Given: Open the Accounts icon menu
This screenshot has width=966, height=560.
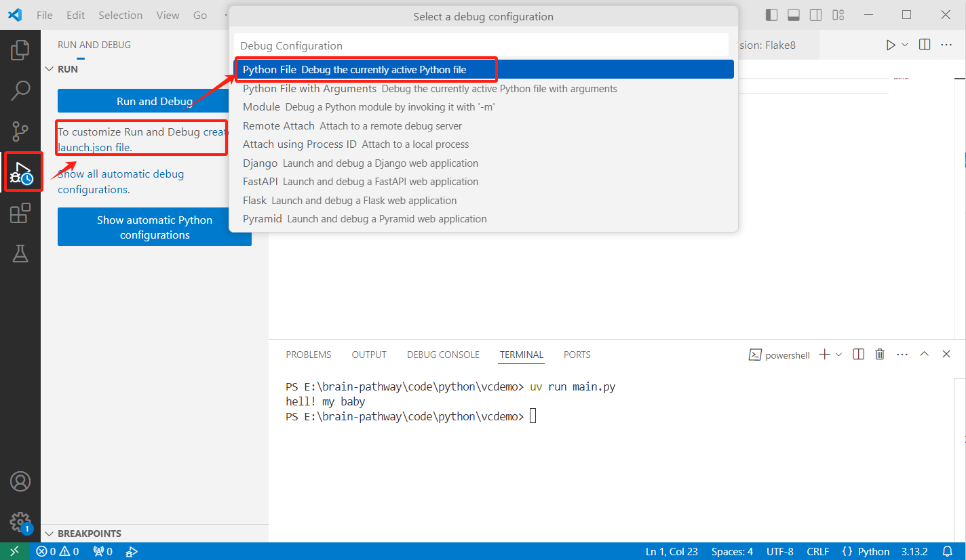Looking at the screenshot, I should (x=20, y=481).
